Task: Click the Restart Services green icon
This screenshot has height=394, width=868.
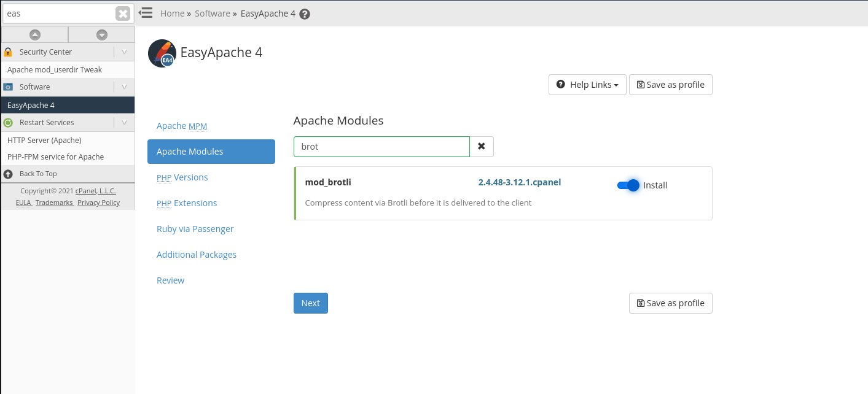Action: click(9, 123)
